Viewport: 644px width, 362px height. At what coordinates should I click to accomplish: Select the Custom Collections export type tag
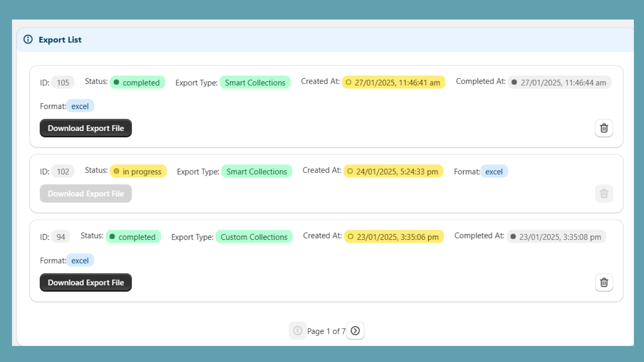[x=254, y=237]
